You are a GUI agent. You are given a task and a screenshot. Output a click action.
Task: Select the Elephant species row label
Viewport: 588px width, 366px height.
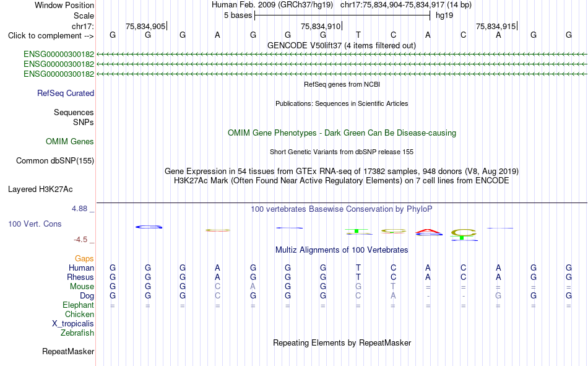pos(78,305)
